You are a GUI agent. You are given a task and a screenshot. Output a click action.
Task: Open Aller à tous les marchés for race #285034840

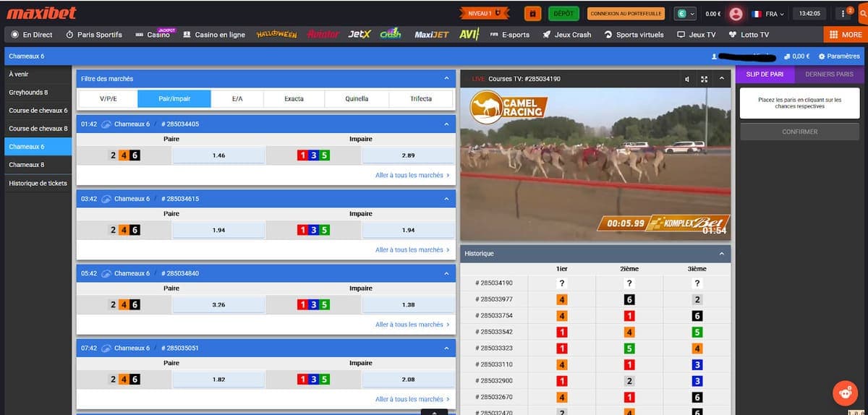412,324
